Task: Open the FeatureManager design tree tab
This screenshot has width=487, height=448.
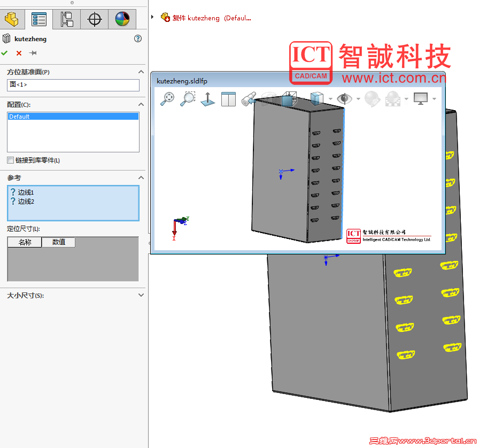Action: point(12,19)
